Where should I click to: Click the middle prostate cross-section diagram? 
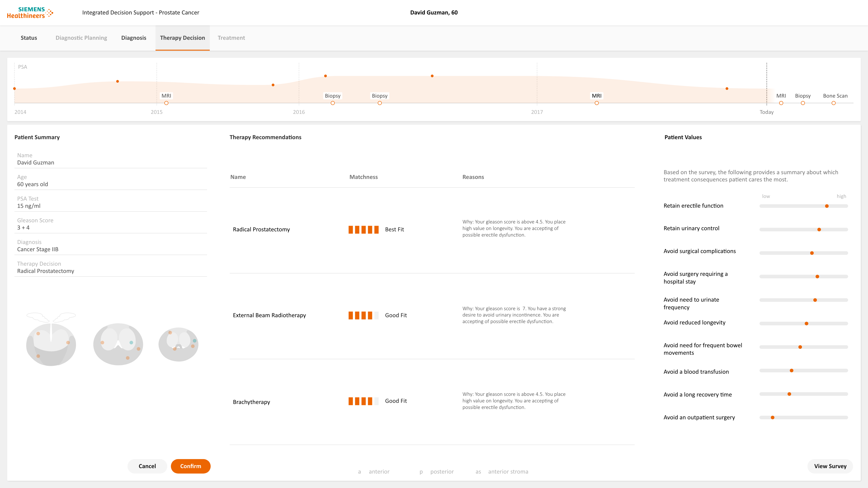click(x=118, y=344)
